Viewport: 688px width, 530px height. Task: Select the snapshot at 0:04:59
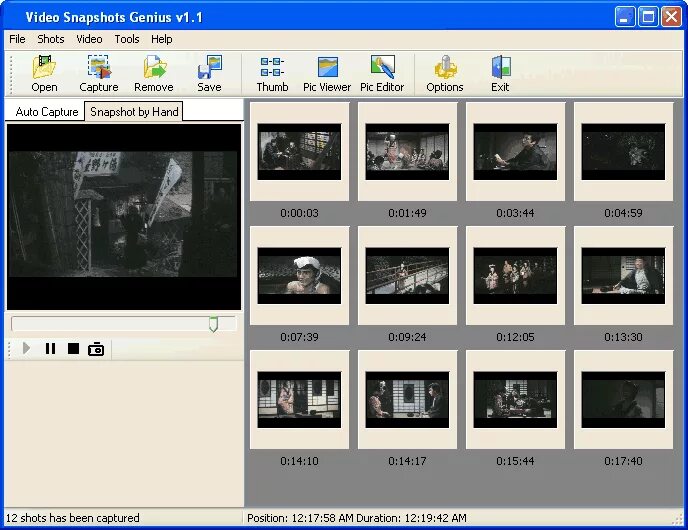tap(623, 152)
